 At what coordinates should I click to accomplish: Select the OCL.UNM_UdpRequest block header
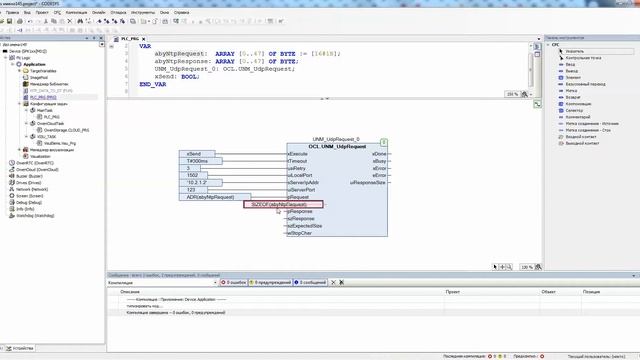coord(337,147)
